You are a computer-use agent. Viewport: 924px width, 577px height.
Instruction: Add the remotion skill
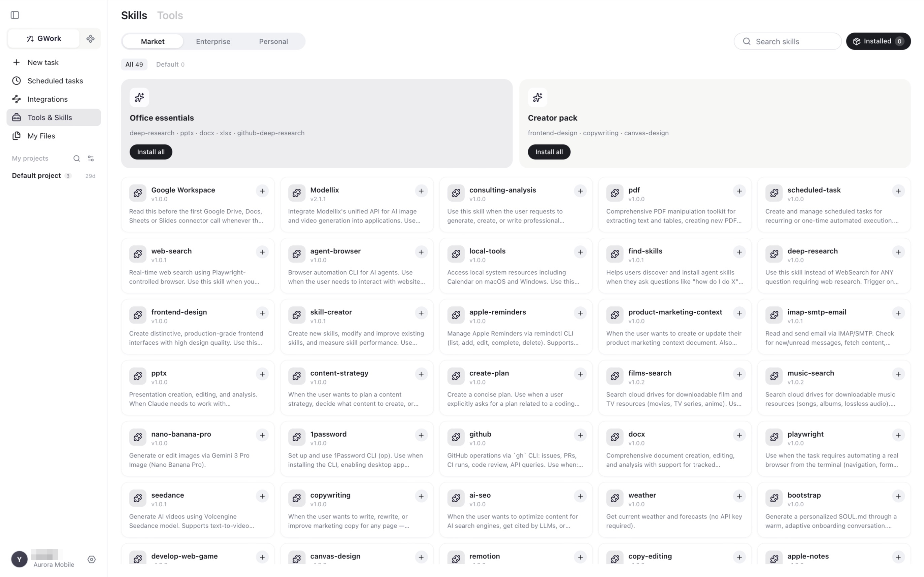click(580, 557)
